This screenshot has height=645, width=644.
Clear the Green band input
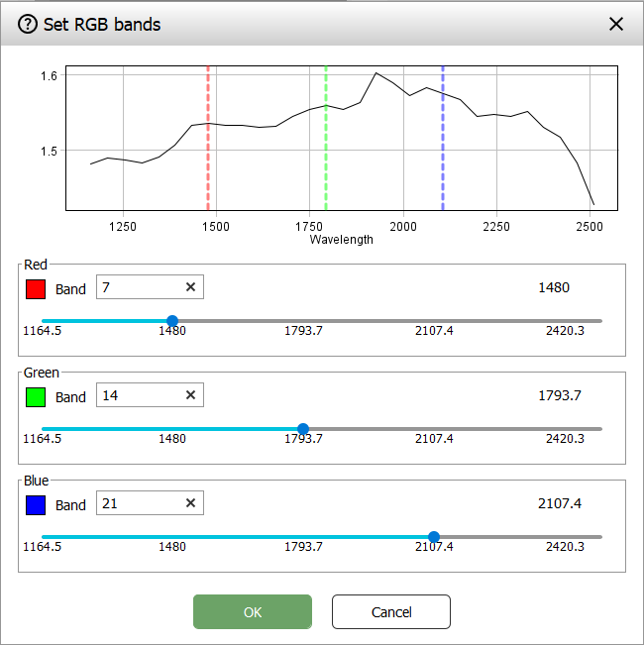[191, 395]
